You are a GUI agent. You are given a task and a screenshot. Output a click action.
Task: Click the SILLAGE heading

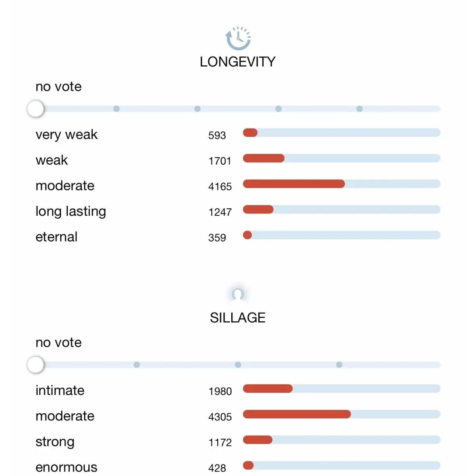tap(238, 318)
